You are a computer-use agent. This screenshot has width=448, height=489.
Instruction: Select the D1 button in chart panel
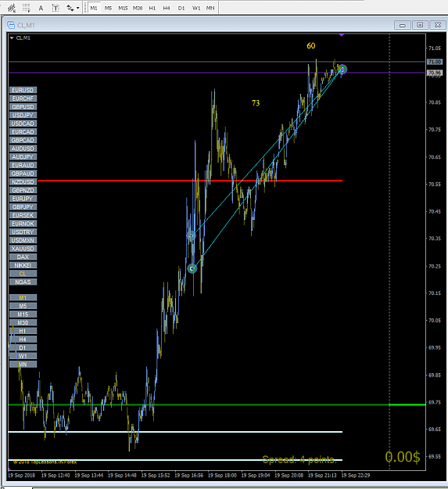tap(23, 347)
